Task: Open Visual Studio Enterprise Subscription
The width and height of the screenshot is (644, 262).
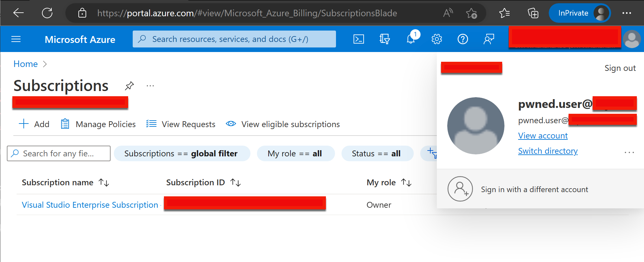Action: 90,205
